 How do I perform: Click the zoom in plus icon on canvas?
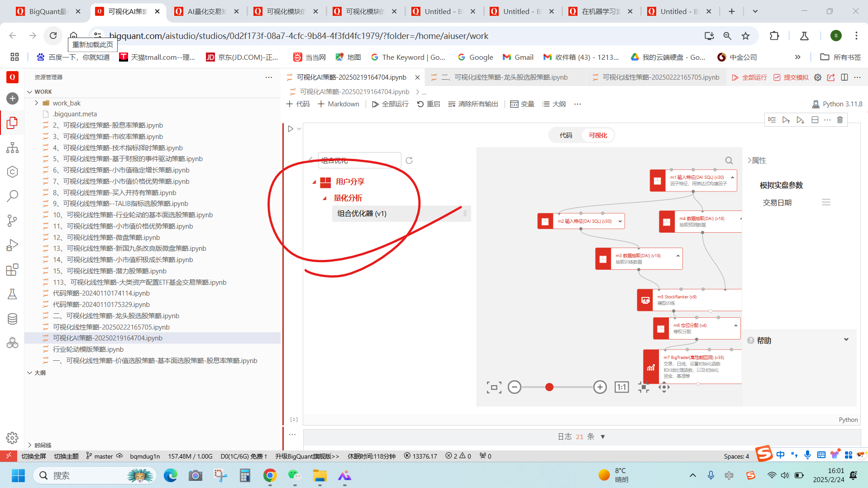[x=600, y=387]
